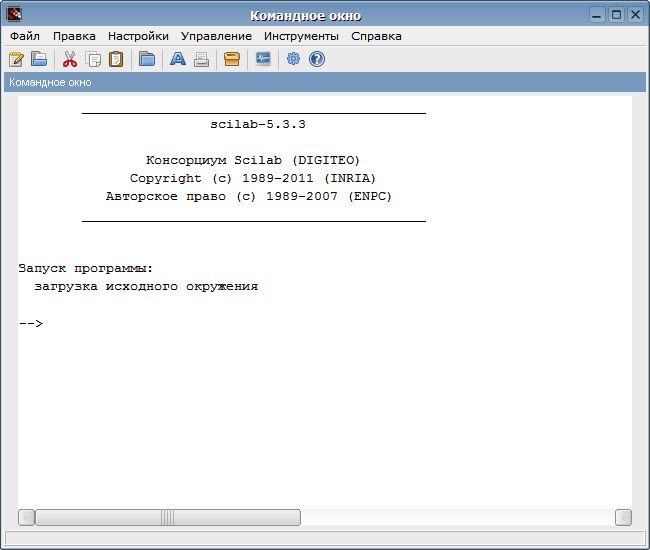
Task: Open Scilab demonstrations gear icon
Action: click(x=293, y=58)
